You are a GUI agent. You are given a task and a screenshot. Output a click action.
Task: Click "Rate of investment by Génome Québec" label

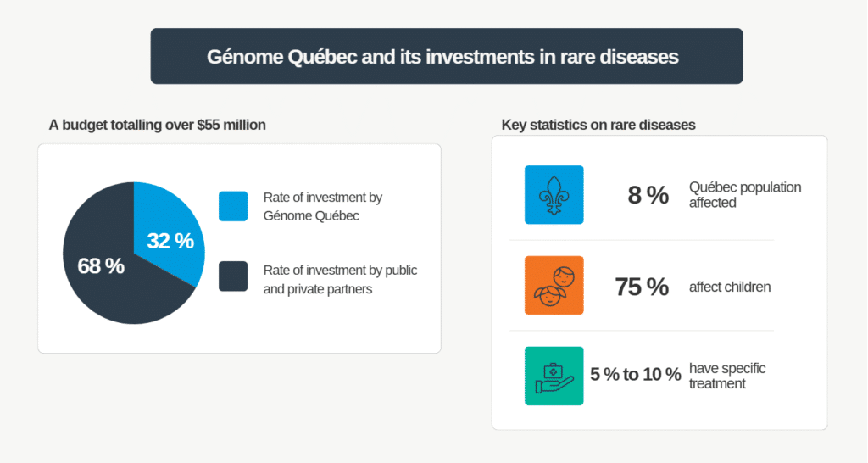coord(323,206)
